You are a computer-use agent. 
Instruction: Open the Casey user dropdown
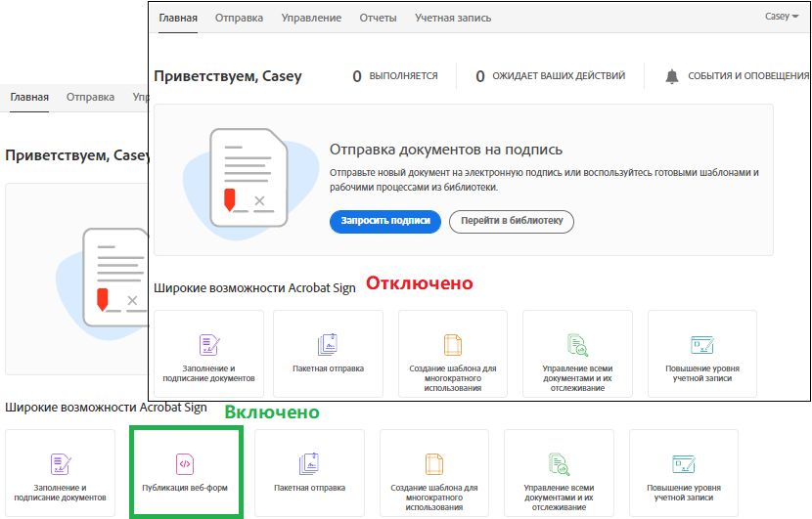tap(782, 17)
